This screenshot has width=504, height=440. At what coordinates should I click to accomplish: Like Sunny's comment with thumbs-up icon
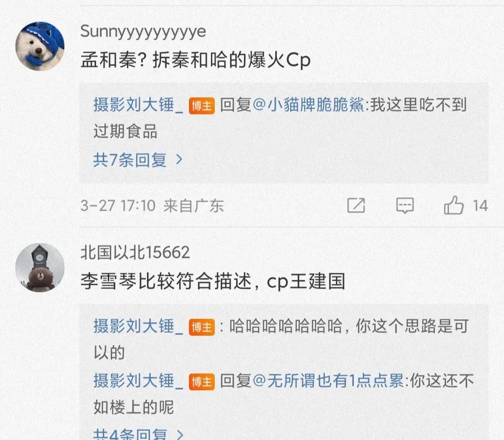pos(454,205)
